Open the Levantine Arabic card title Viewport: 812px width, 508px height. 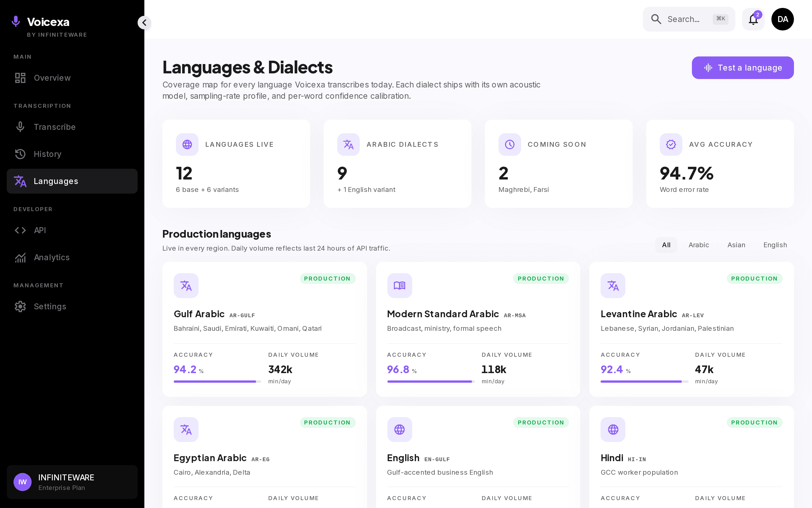(639, 314)
